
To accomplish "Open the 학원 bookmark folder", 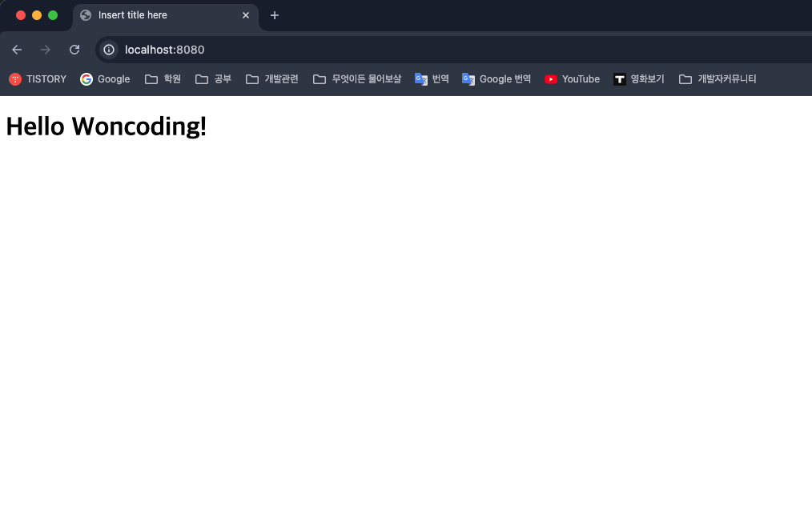I will [163, 79].
